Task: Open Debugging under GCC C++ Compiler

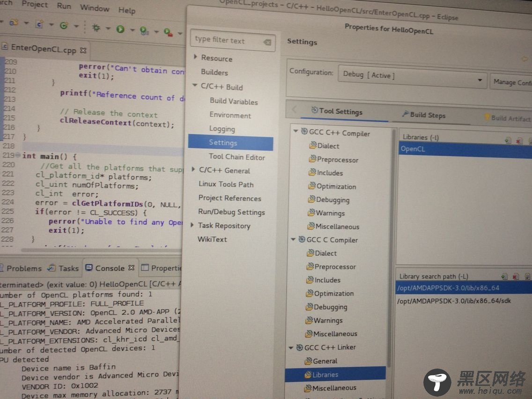Action: click(x=328, y=199)
